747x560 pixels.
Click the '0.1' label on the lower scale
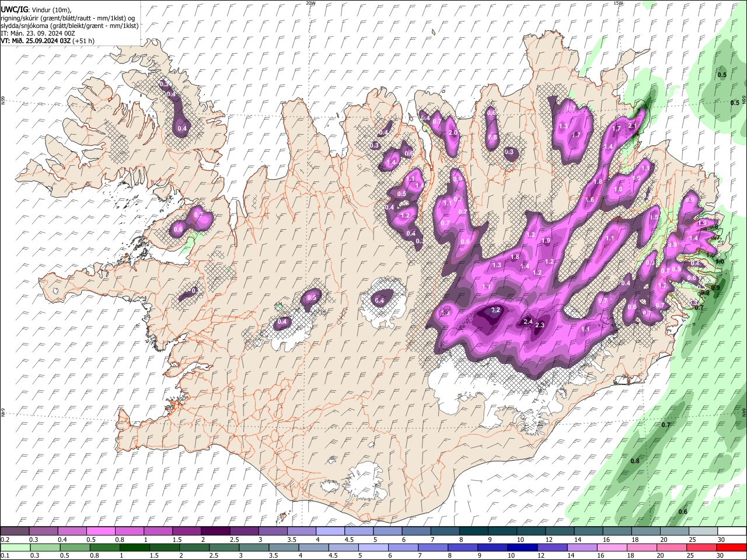(x=5, y=556)
